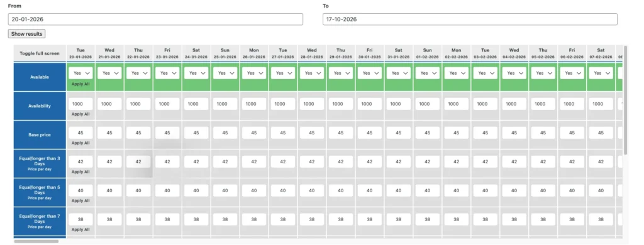Click the Base price row label
644x245 pixels.
(40, 134)
